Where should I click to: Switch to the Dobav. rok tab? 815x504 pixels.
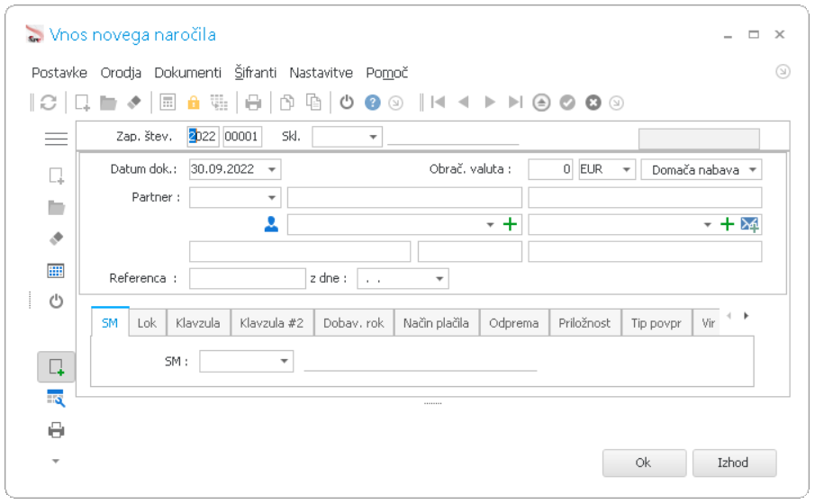(x=353, y=323)
